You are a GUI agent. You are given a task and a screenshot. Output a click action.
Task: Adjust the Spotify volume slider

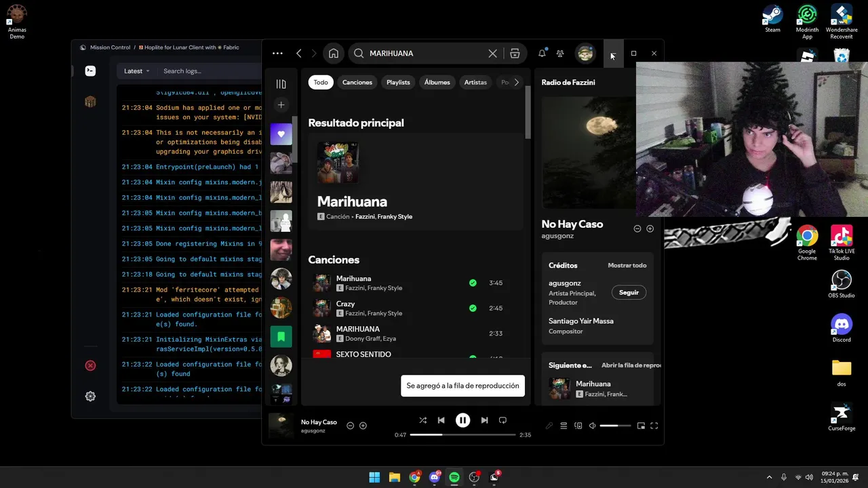[x=615, y=426]
